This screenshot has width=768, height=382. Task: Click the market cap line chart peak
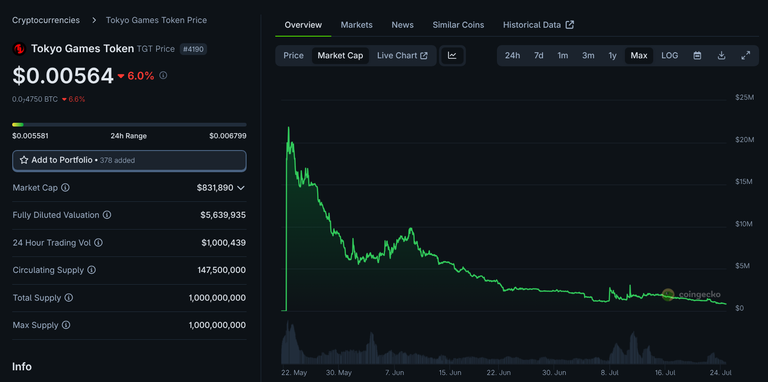coord(288,127)
